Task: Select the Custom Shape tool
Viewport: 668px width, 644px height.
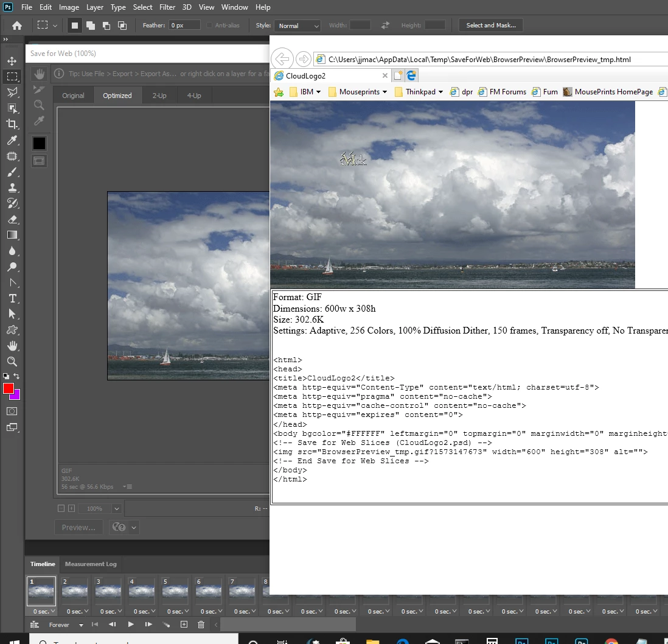Action: coord(12,330)
